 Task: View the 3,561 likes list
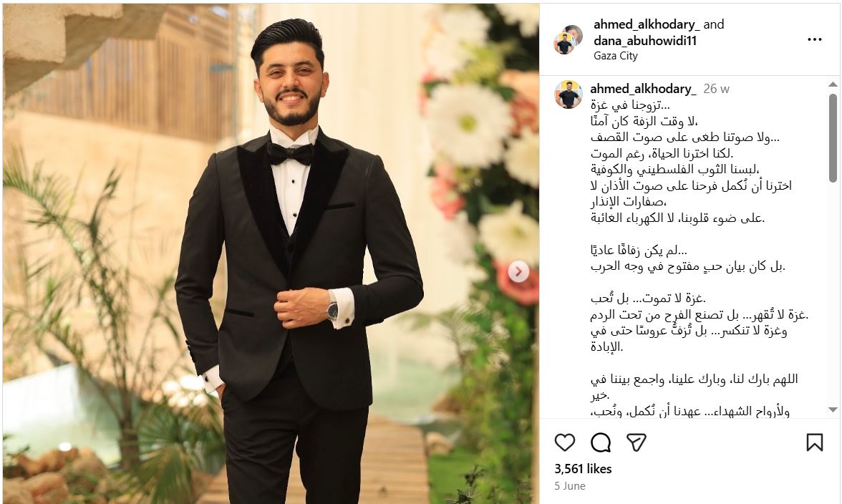pyautogui.click(x=583, y=469)
